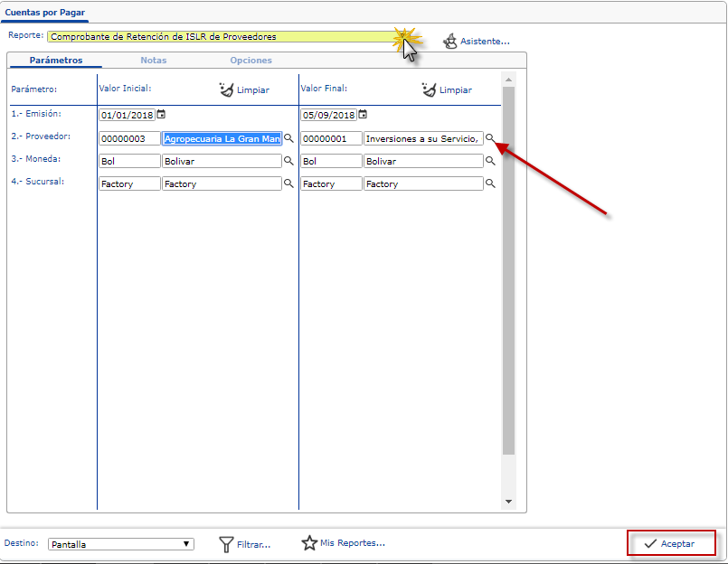Switch to the Parámetros tab

coord(56,61)
